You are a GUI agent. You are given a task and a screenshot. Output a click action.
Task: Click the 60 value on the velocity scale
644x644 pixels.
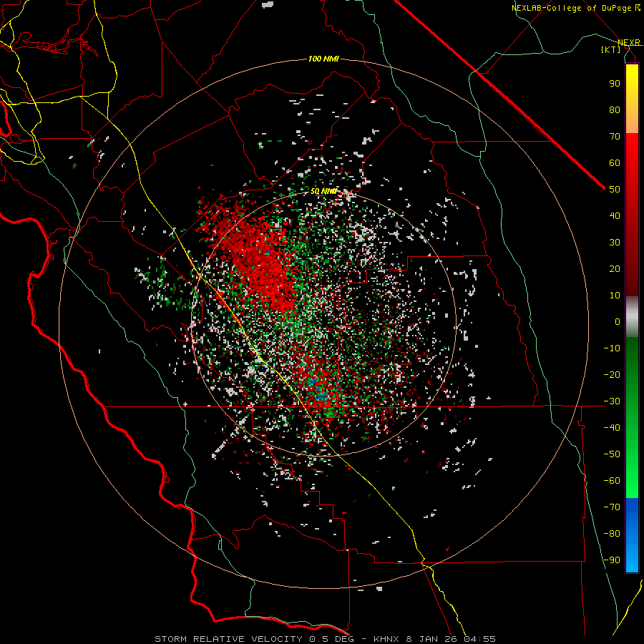pyautogui.click(x=615, y=162)
